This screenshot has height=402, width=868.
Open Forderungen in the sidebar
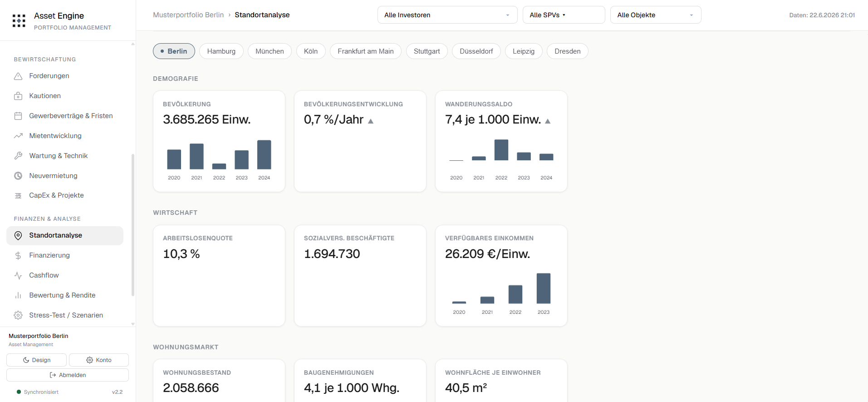[65, 76]
